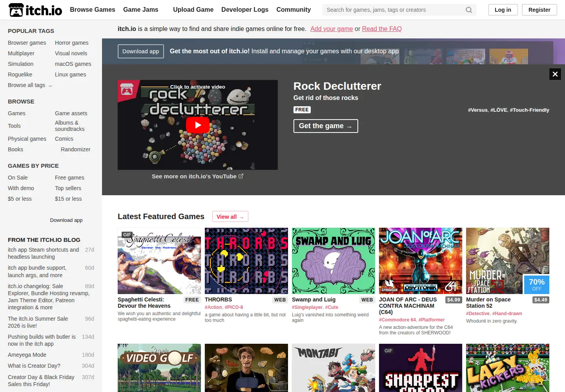Select the Roguelike tag

point(20,74)
